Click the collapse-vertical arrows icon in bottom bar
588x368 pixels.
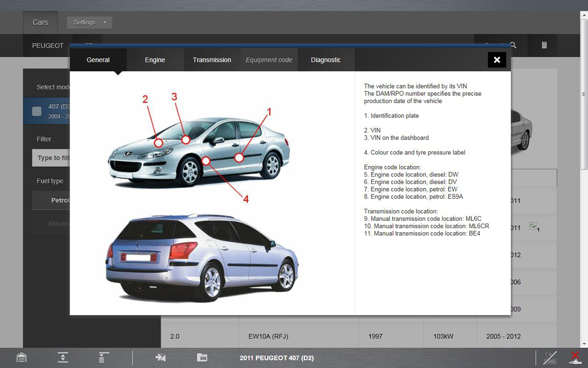(63, 357)
